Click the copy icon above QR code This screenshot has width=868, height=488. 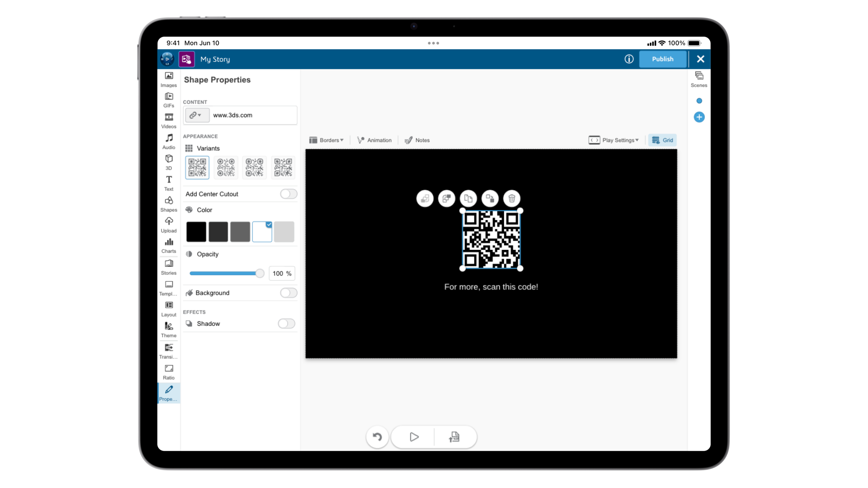click(468, 199)
